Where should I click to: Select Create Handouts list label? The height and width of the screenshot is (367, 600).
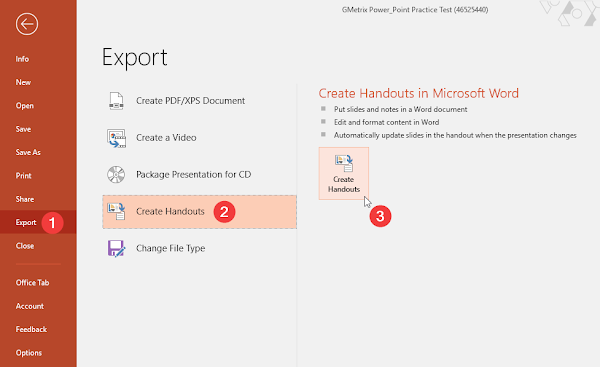point(170,211)
